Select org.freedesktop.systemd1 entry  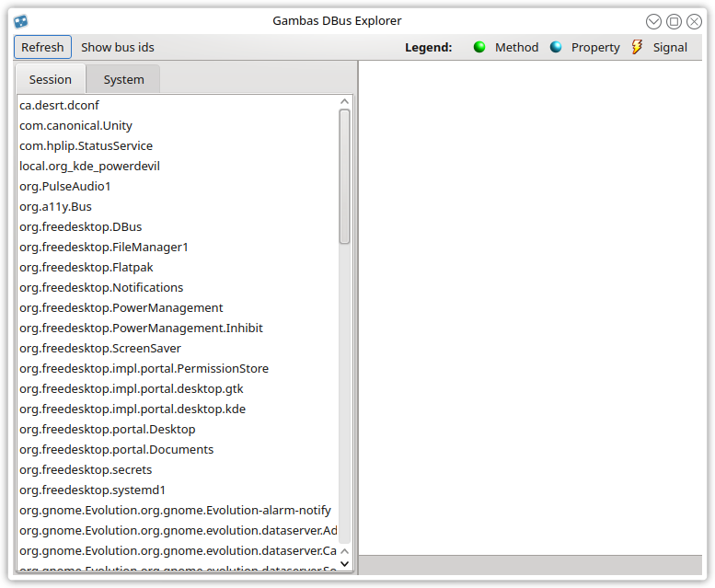(178, 490)
